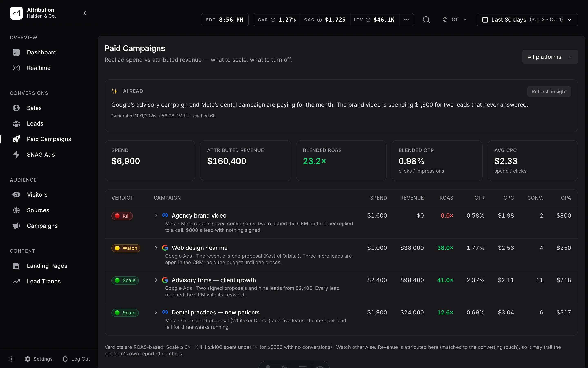This screenshot has height=368, width=588.
Task: Click the 41.0× ROAS value
Action: 445,280
